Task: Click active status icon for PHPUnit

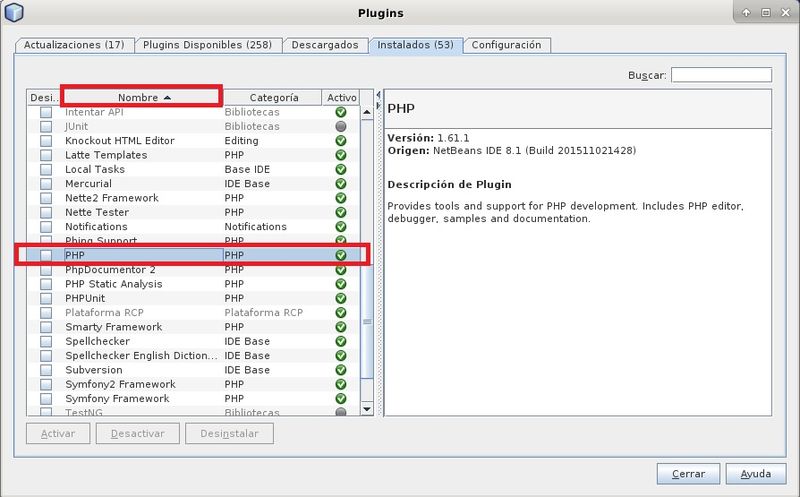Action: 341,298
